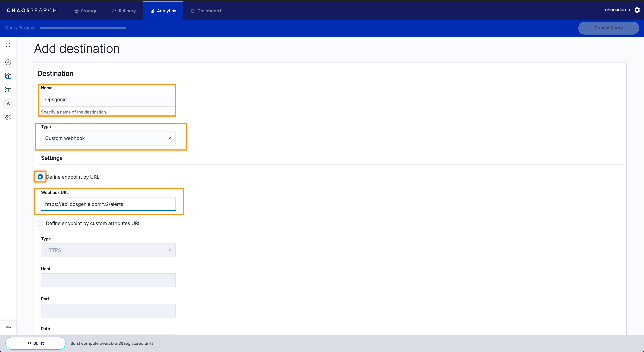The height and width of the screenshot is (352, 644).
Task: Go to the Dashboard tab
Action: tap(206, 11)
